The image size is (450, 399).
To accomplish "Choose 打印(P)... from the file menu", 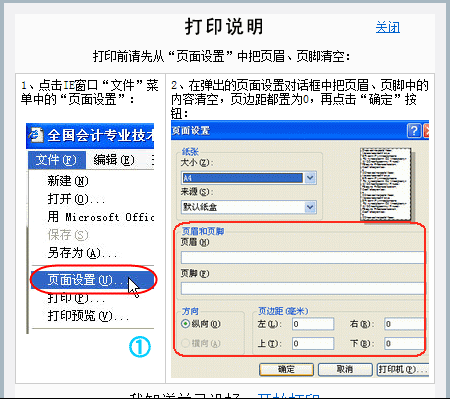I will tap(76, 298).
